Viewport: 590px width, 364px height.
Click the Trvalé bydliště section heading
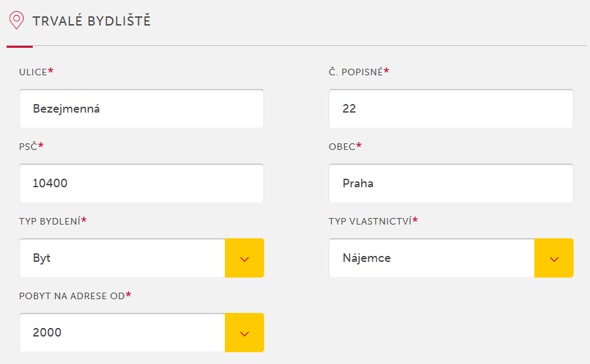[x=91, y=21]
